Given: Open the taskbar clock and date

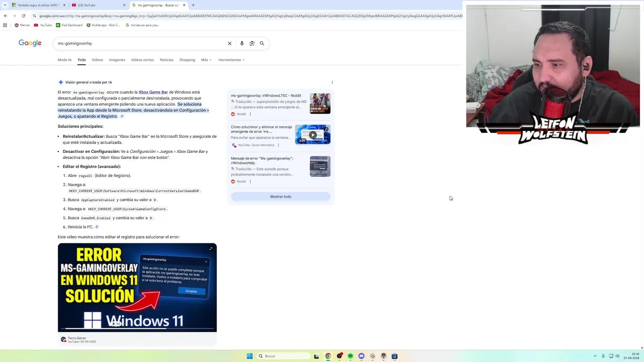Looking at the screenshot, I should click(x=632, y=356).
